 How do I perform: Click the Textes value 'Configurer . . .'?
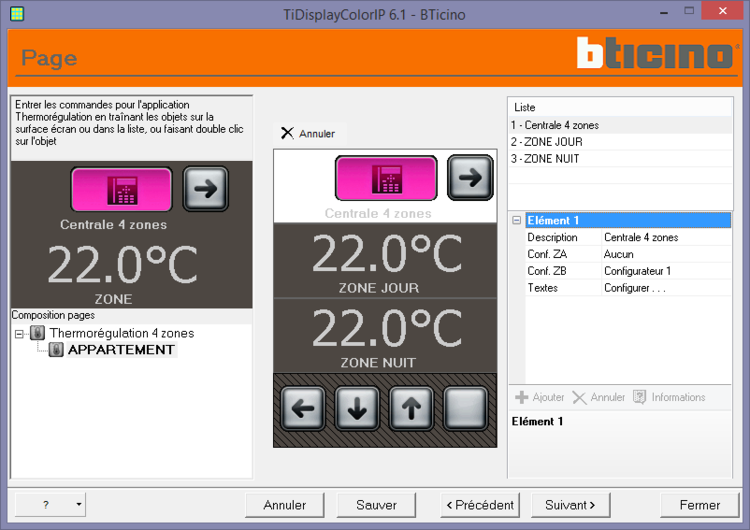pyautogui.click(x=666, y=287)
